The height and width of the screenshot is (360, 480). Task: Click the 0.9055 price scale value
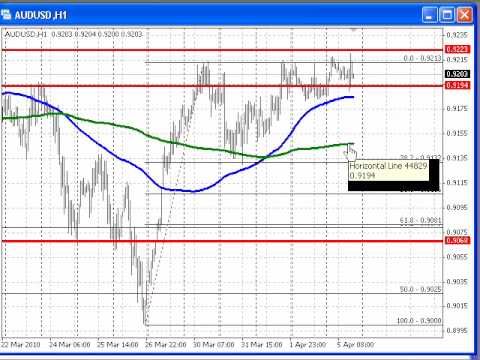[457, 257]
